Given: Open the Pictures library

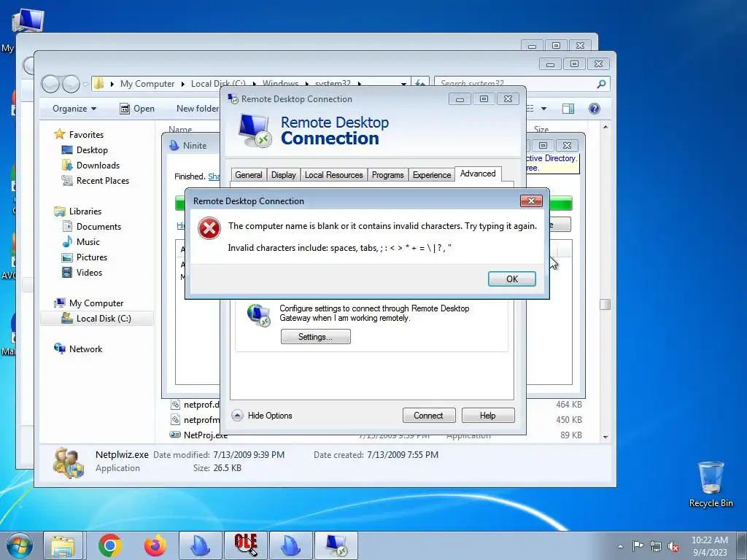Looking at the screenshot, I should (91, 257).
